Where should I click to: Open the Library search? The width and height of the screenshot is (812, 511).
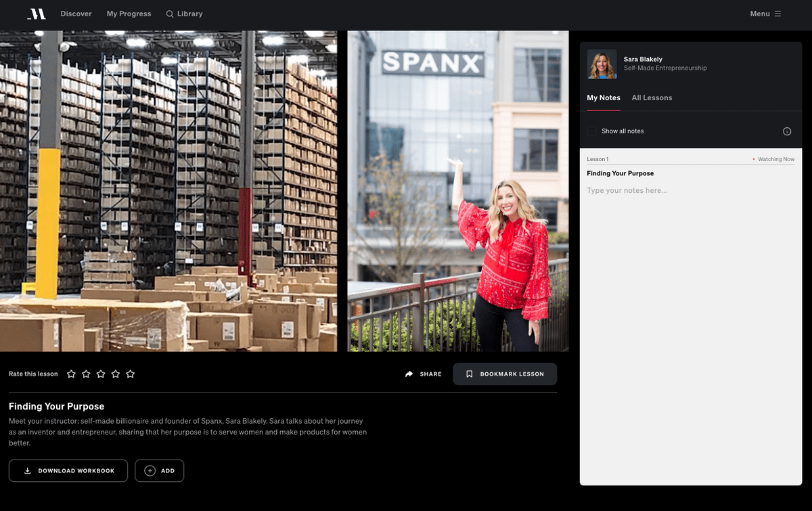click(x=184, y=14)
